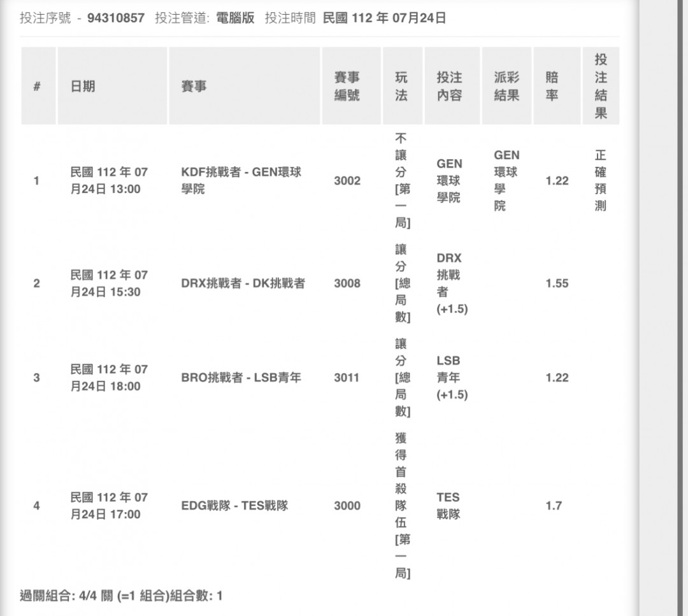Click GEN環球學院 in the 派彩結果 column
688x616 pixels.
(507, 180)
